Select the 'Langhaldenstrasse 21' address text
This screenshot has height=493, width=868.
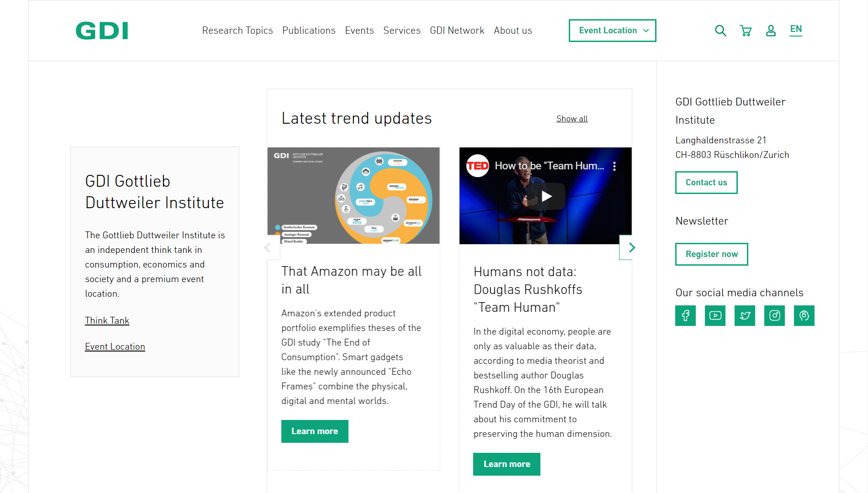point(721,140)
